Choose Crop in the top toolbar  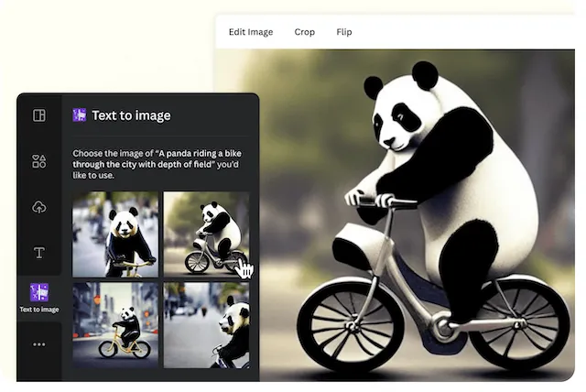pos(304,32)
